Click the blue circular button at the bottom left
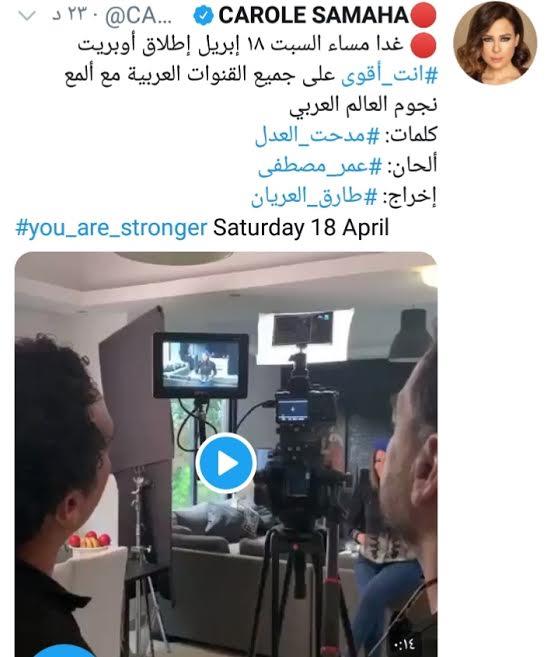The width and height of the screenshot is (554, 657). tap(65, 652)
